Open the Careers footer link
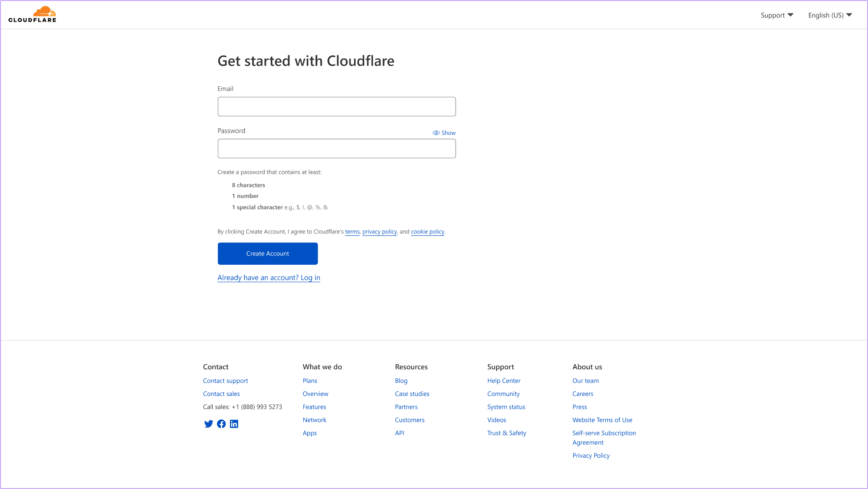 [x=583, y=394]
